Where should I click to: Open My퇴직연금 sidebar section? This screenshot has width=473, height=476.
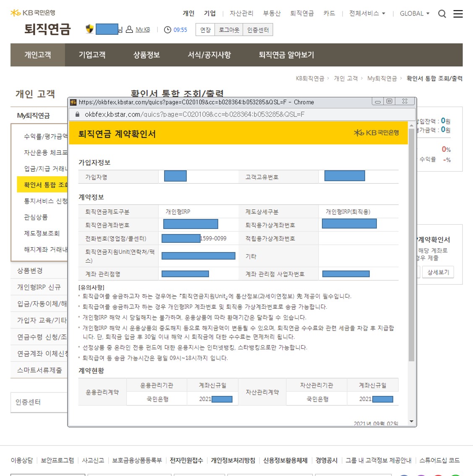click(34, 116)
